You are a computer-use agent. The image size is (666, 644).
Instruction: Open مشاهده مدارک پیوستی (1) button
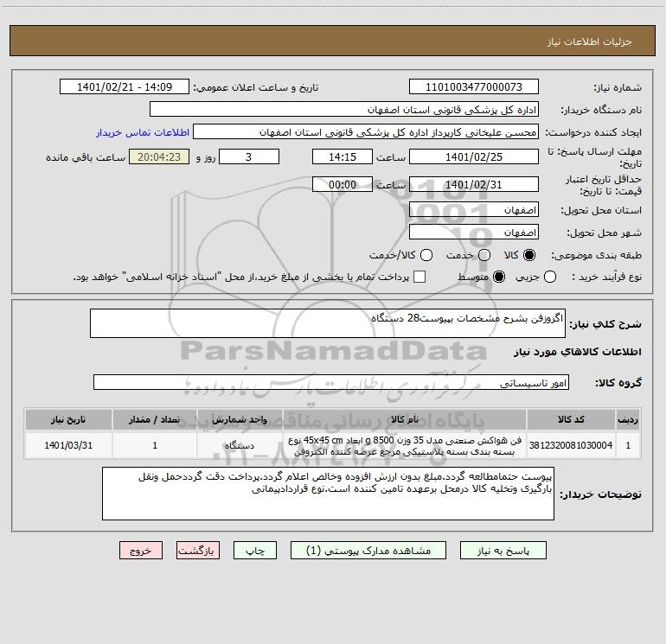click(x=368, y=550)
